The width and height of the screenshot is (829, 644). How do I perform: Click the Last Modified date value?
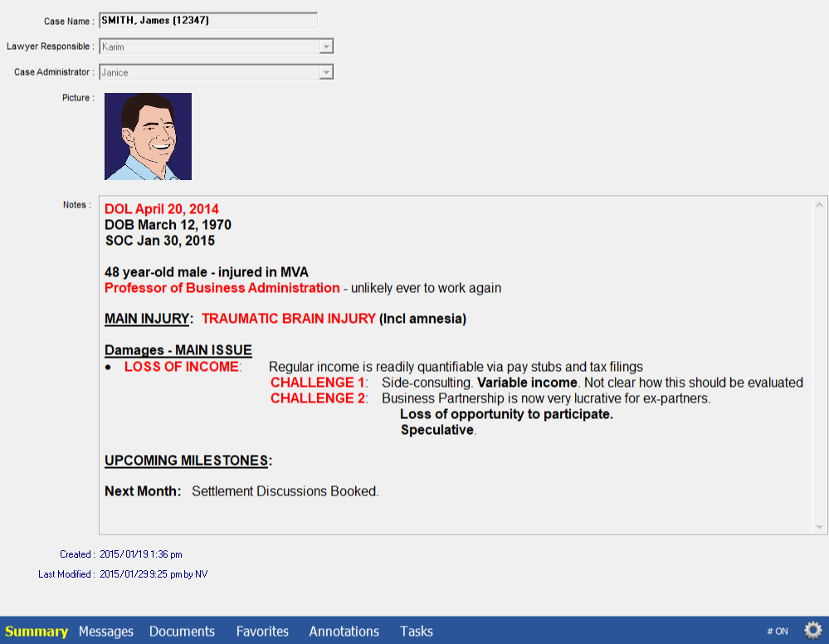(x=154, y=574)
